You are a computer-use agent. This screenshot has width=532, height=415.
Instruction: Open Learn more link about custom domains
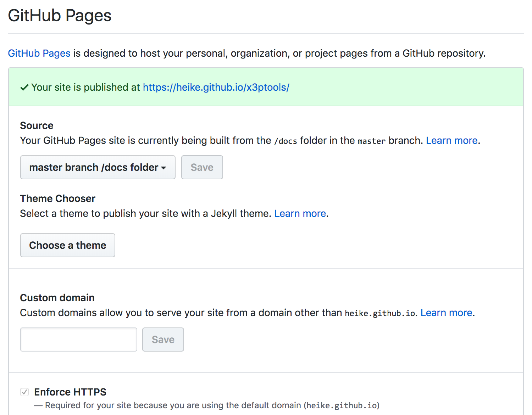coord(446,313)
